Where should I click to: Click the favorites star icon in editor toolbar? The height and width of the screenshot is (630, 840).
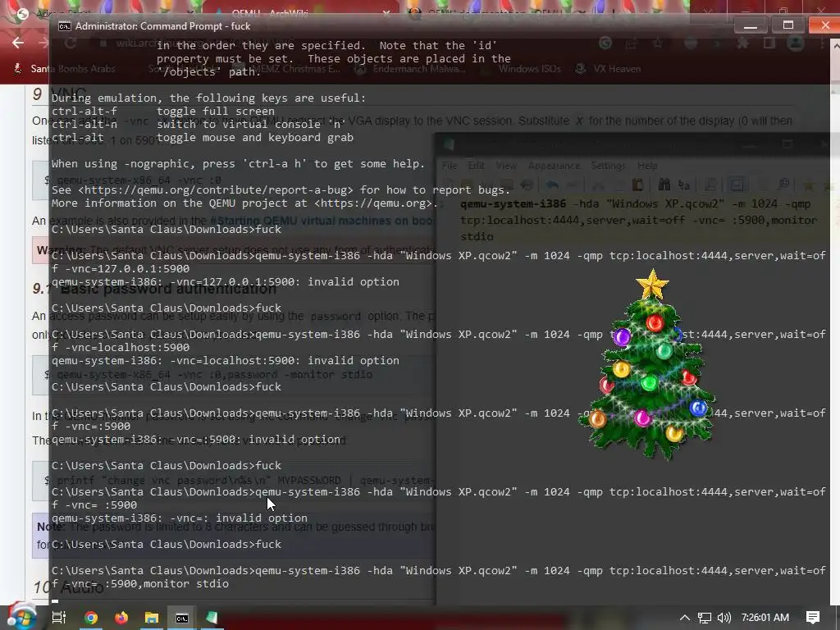click(x=808, y=185)
